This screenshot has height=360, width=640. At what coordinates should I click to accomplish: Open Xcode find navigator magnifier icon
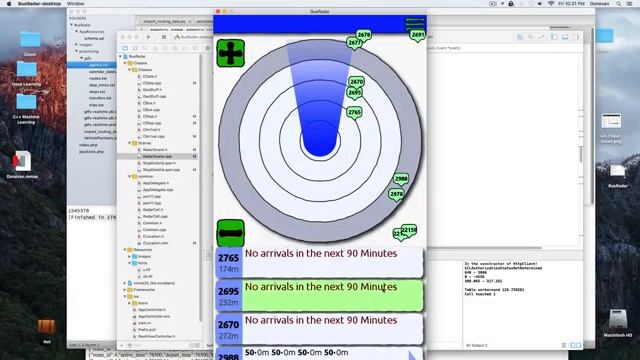(145, 48)
